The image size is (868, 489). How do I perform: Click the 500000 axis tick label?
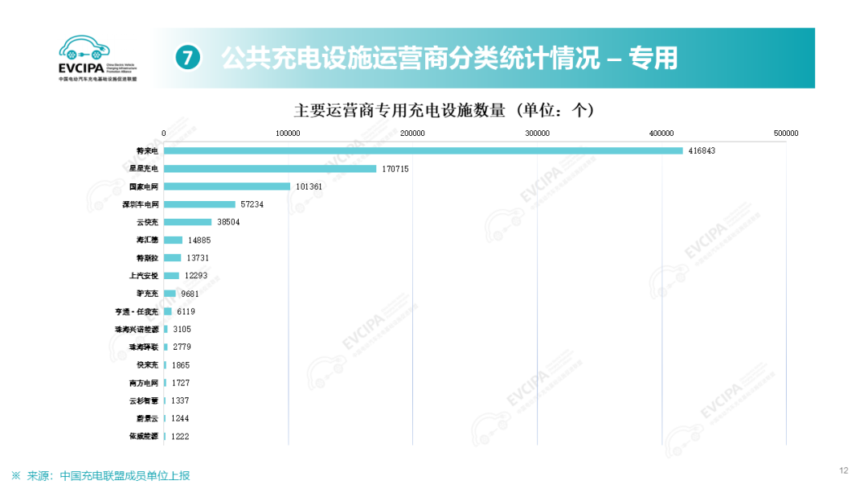[785, 134]
